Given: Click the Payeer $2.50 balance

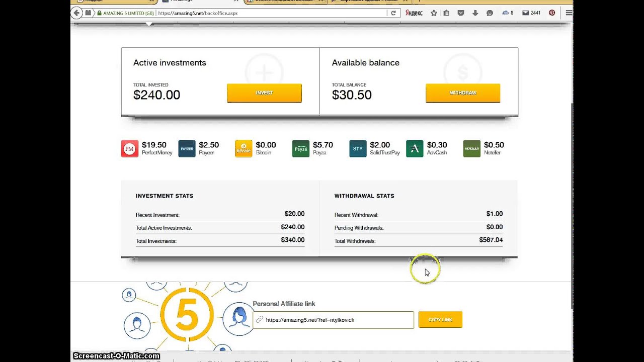Looking at the screenshot, I should coord(209,145).
